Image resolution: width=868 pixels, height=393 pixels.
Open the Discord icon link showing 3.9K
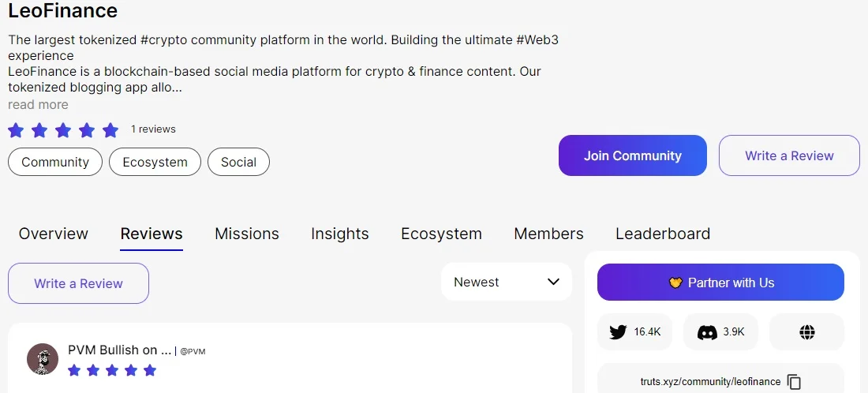click(720, 332)
